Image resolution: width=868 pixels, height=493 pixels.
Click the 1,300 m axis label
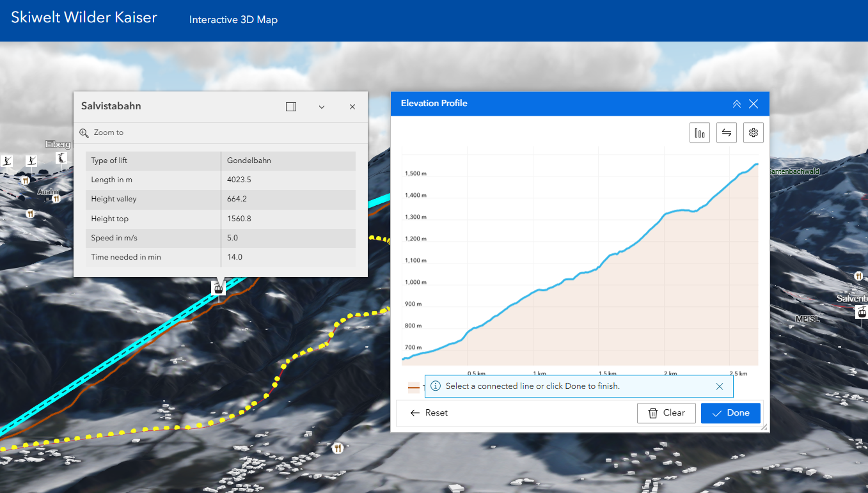(x=416, y=217)
